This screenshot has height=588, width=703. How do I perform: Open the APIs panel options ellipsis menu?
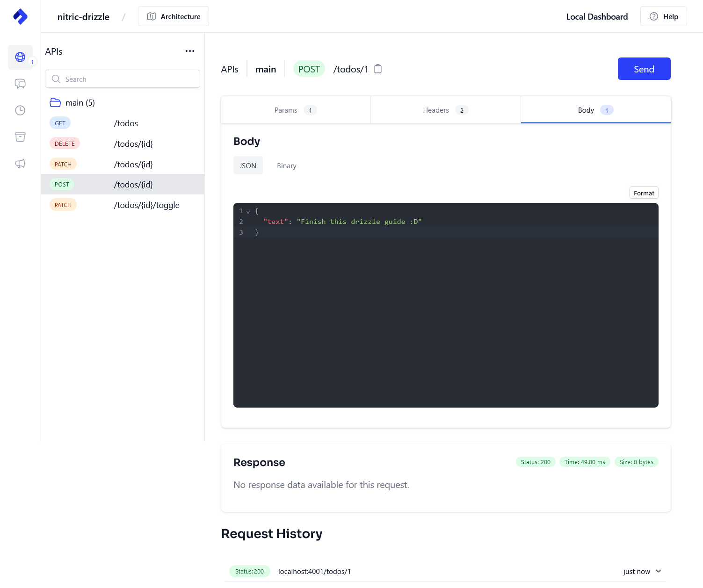pos(190,51)
